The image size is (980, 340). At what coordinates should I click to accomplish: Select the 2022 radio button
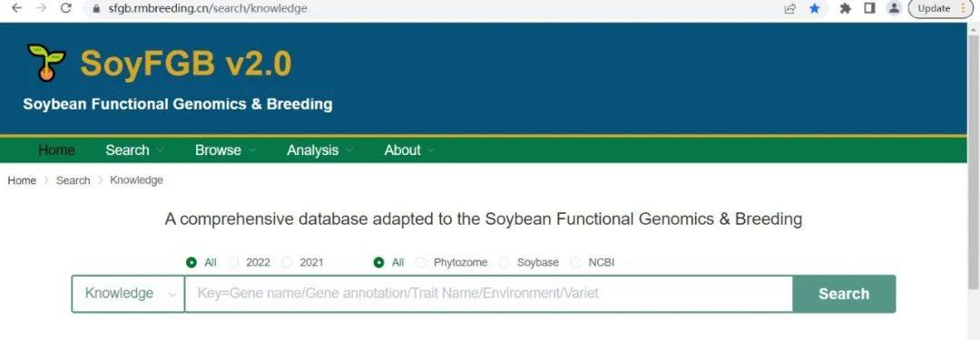(x=233, y=263)
